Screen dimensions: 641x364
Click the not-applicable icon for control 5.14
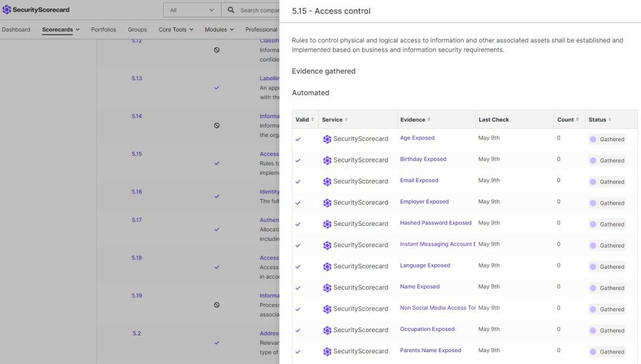point(217,126)
